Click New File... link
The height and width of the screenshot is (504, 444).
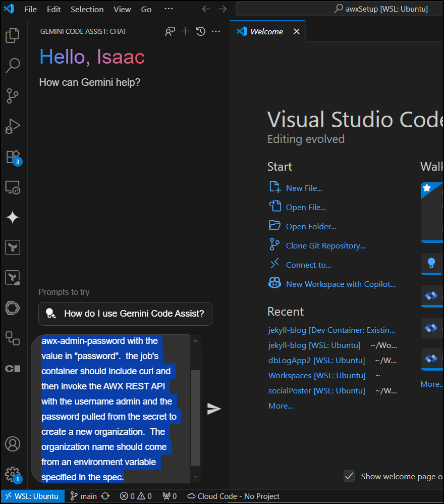point(304,188)
